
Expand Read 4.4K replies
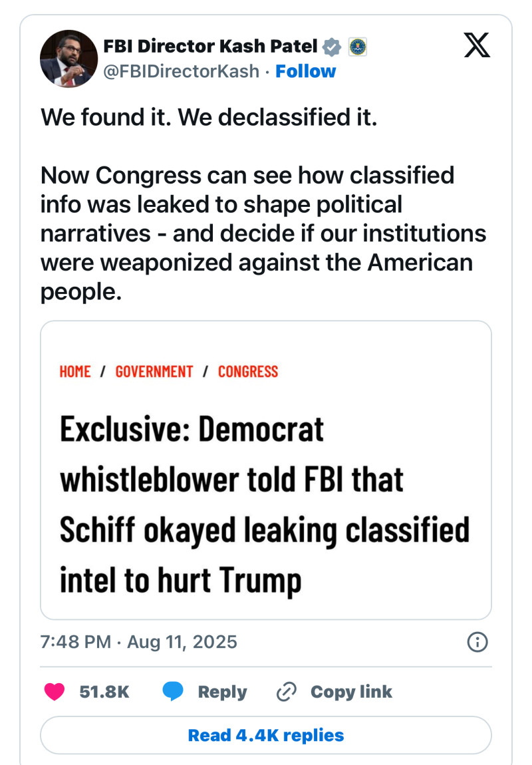pyautogui.click(x=266, y=735)
